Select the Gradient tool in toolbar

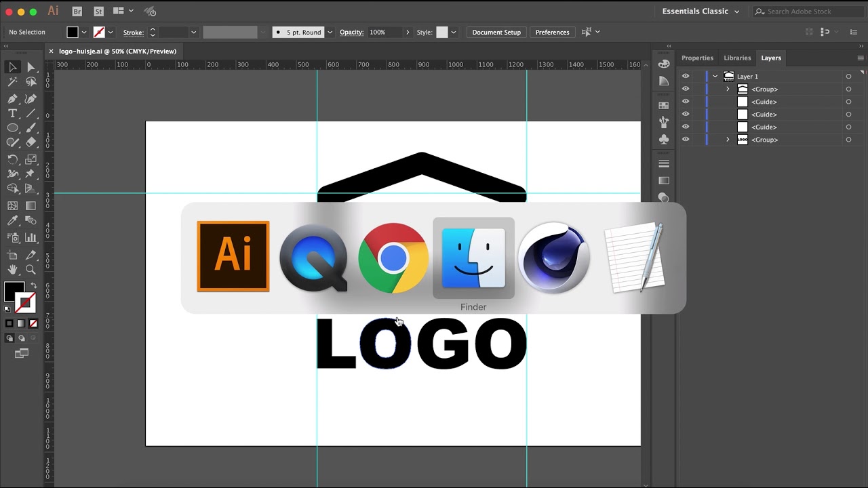click(x=31, y=205)
